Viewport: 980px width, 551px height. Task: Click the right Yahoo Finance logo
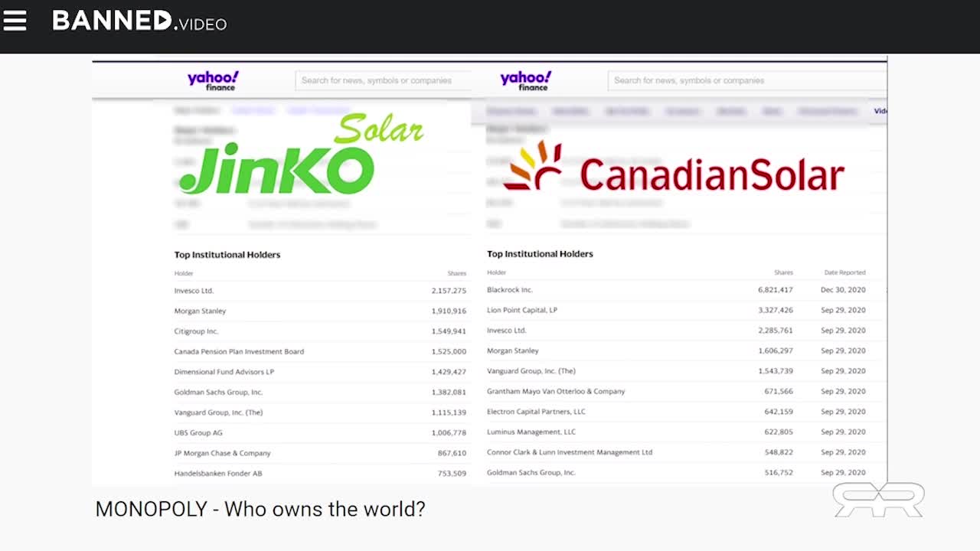pyautogui.click(x=525, y=80)
